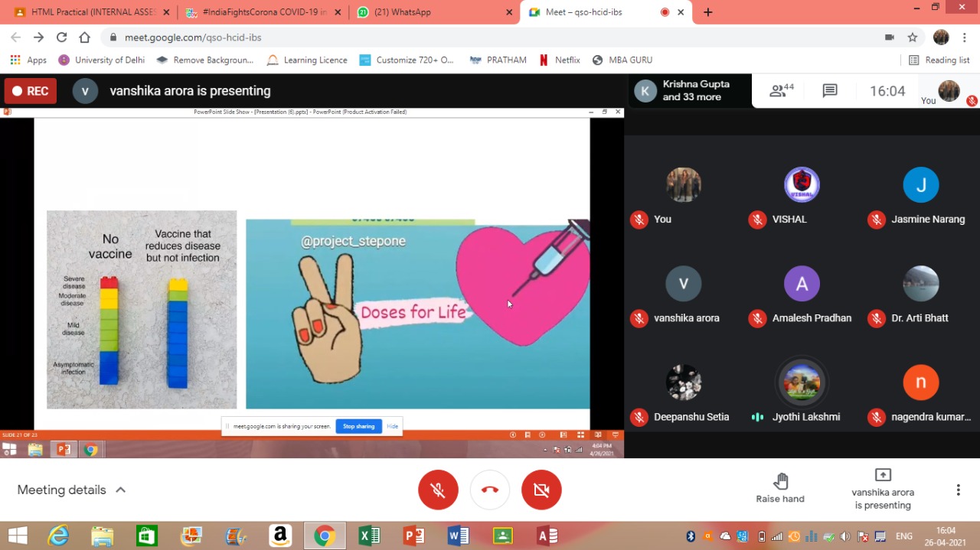The image size is (980, 550).
Task: Open the meeting chat panel
Action: tap(830, 91)
